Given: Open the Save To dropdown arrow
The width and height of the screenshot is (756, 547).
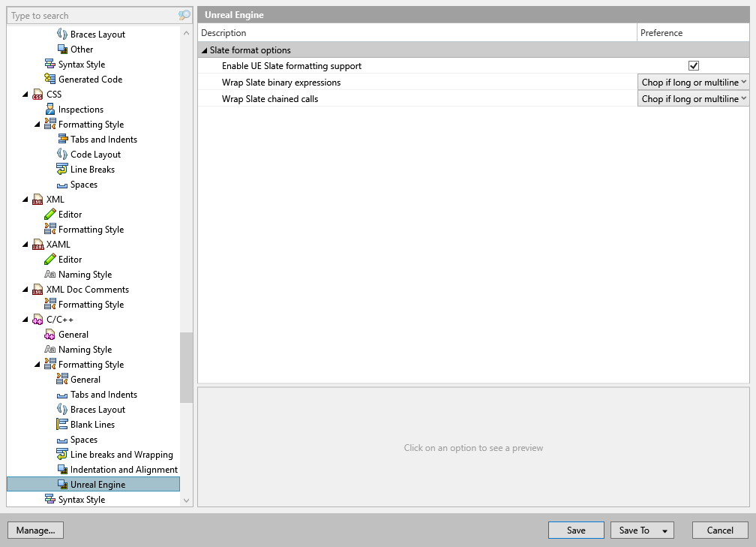Looking at the screenshot, I should click(665, 530).
